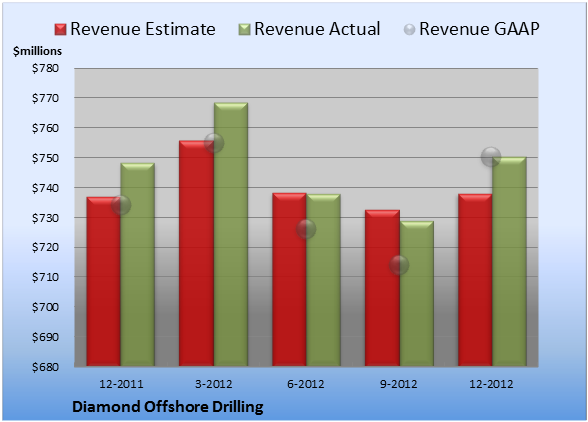Select the GAAP marker for 3-2012

pyautogui.click(x=214, y=143)
